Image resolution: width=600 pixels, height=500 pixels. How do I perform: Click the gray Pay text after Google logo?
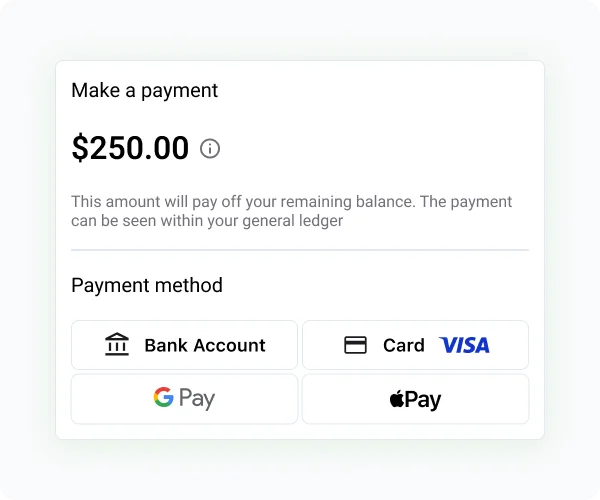tap(197, 399)
